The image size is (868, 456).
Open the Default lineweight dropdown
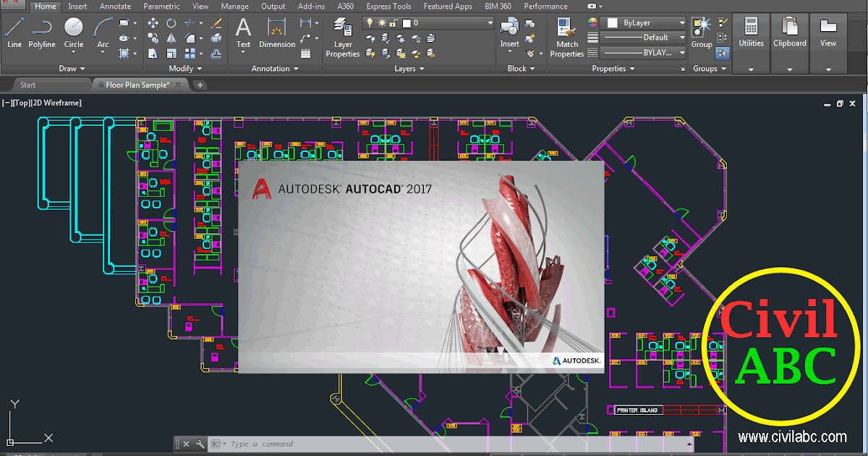pos(681,38)
